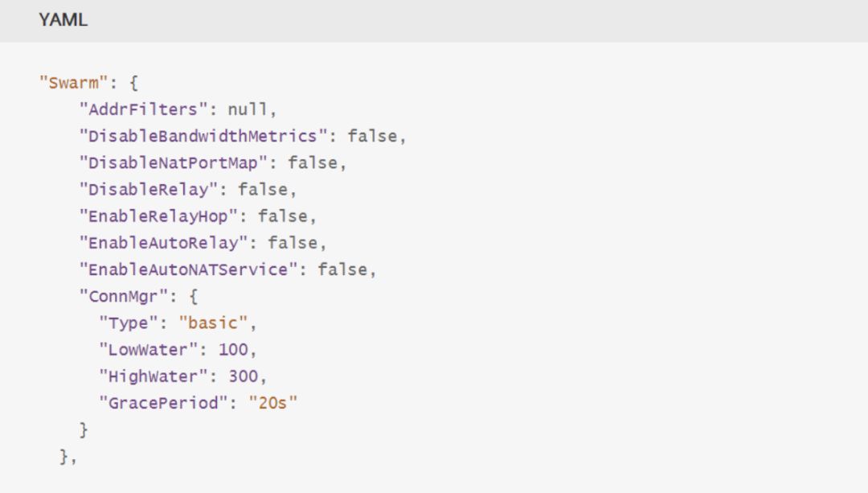
Task: Click the "20s" GracePeriod value
Action: (273, 403)
